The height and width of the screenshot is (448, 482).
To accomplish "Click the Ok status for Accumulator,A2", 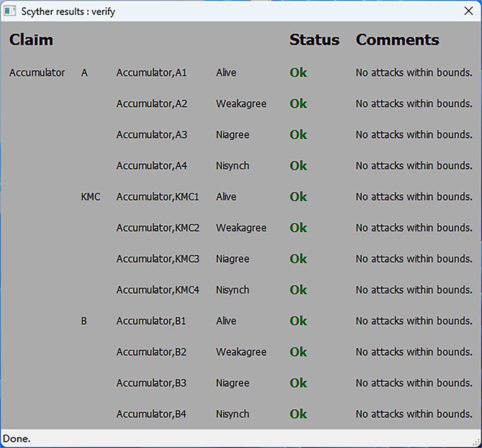I will pos(298,104).
